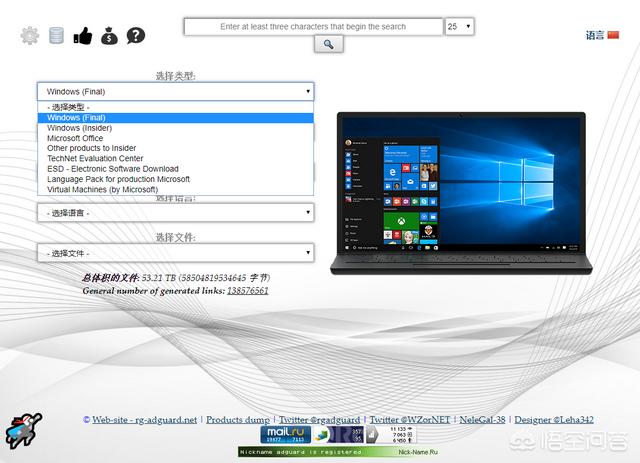Click the Windows 10 laptop image
The height and width of the screenshot is (463, 640).
coord(461,193)
